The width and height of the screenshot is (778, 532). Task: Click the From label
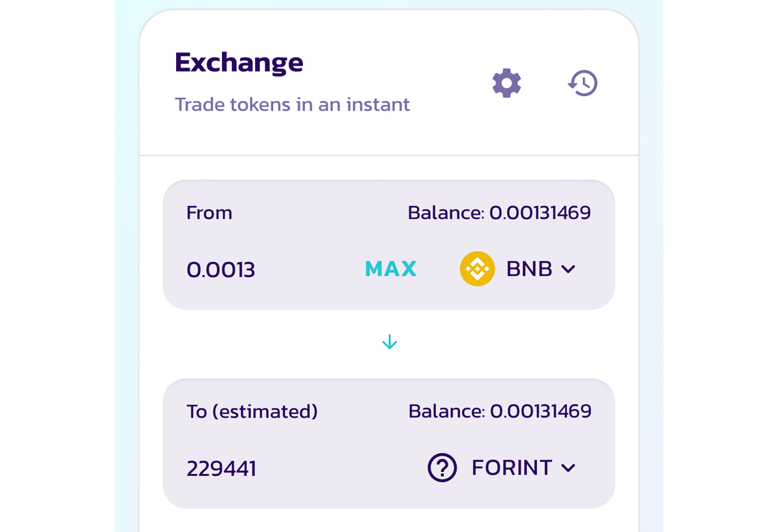click(210, 213)
